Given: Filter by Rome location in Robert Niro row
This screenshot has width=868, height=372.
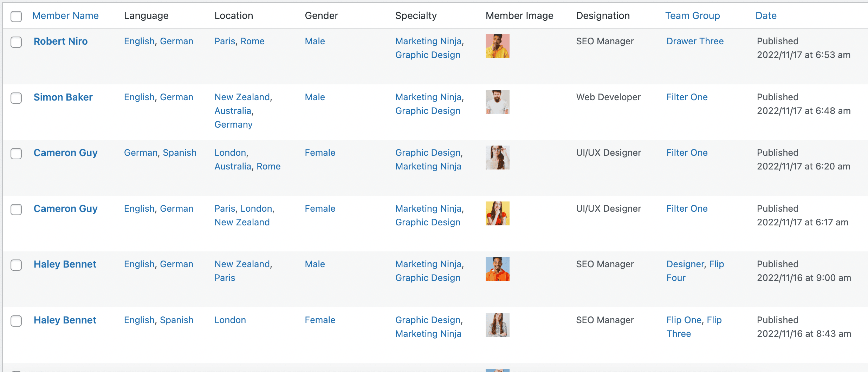Looking at the screenshot, I should pyautogui.click(x=252, y=41).
